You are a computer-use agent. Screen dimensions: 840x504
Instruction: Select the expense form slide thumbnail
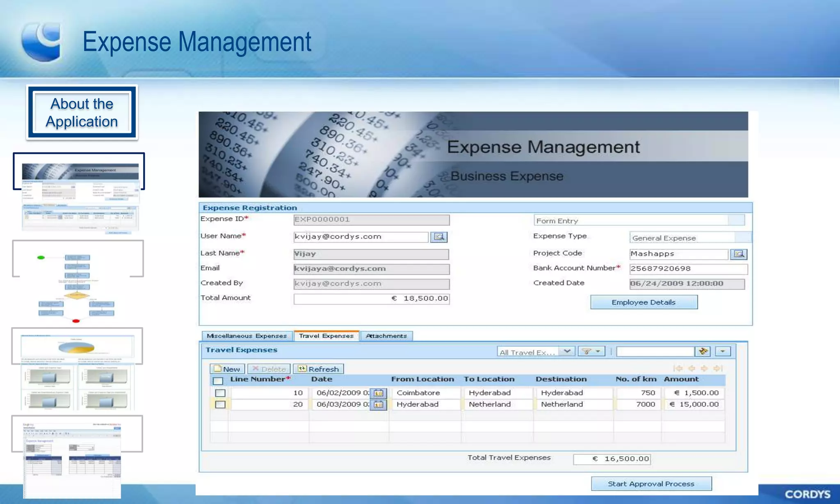[x=80, y=198]
